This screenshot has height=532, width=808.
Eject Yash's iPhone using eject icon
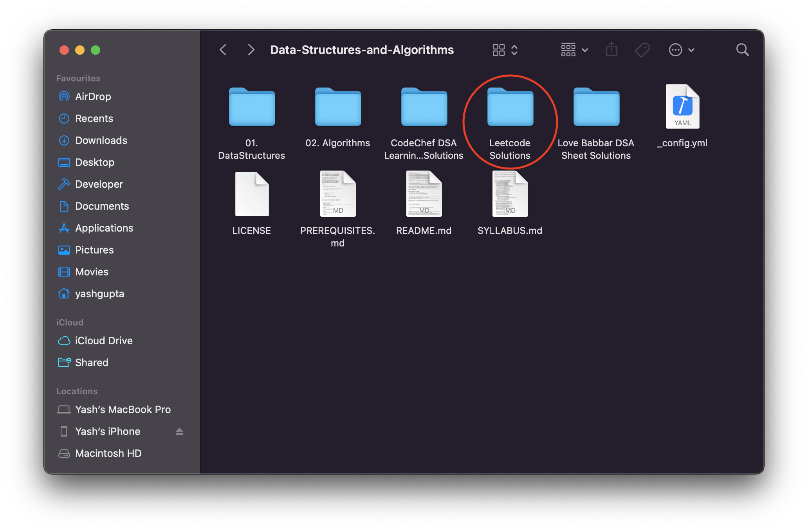tap(179, 431)
